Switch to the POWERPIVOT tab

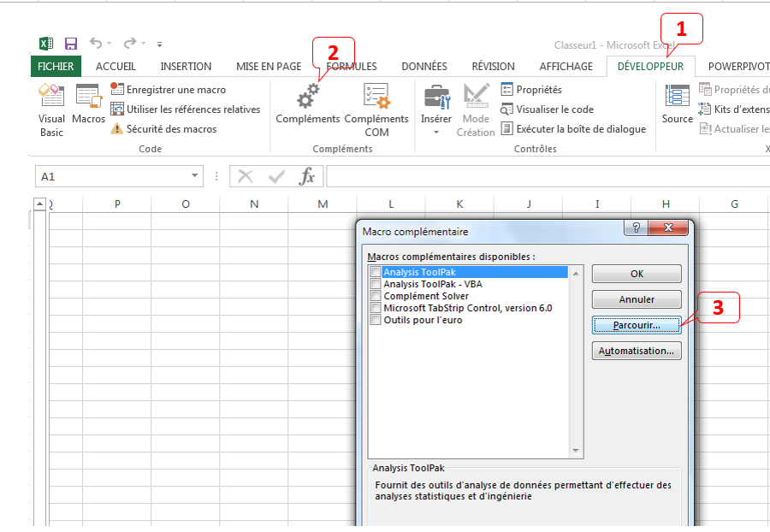tap(738, 66)
